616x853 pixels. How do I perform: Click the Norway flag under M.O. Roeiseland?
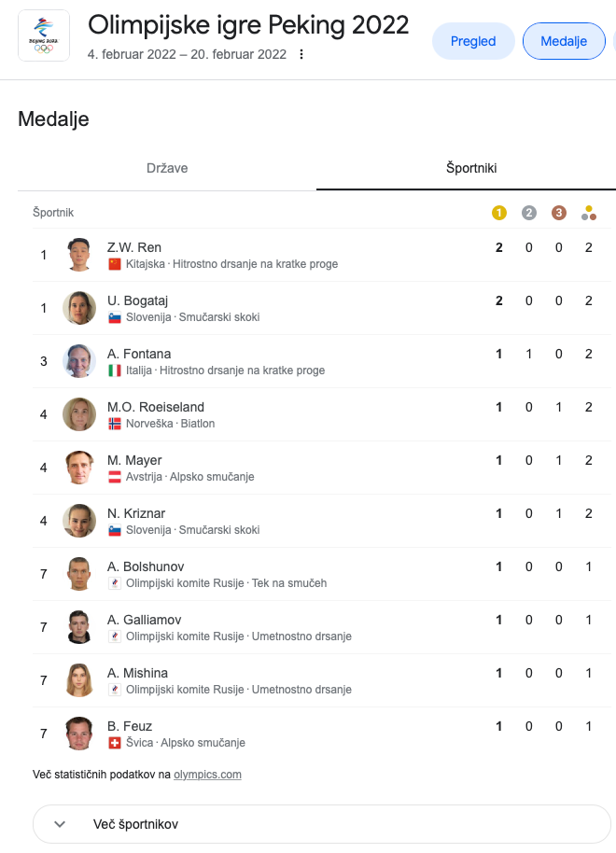114,424
